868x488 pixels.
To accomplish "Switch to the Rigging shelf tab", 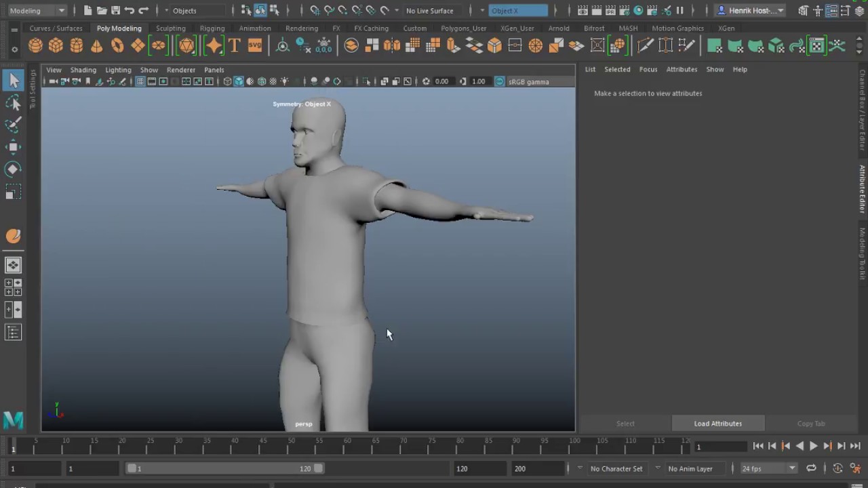I will [212, 28].
